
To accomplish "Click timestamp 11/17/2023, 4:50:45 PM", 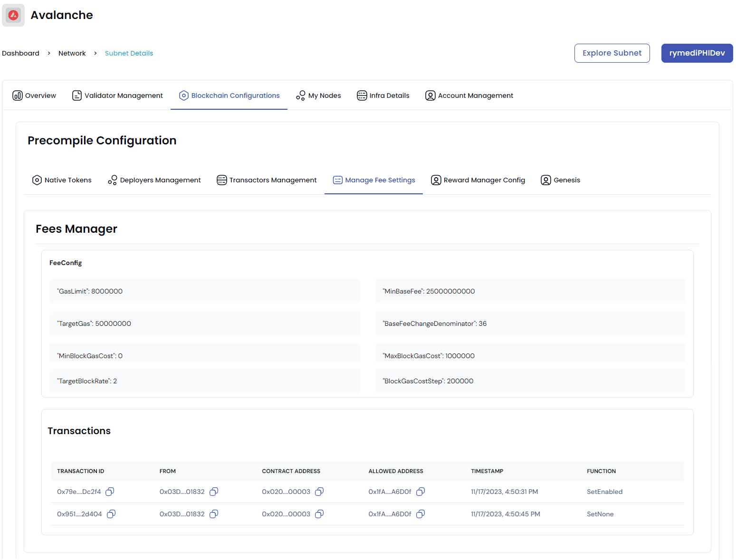I will [506, 514].
